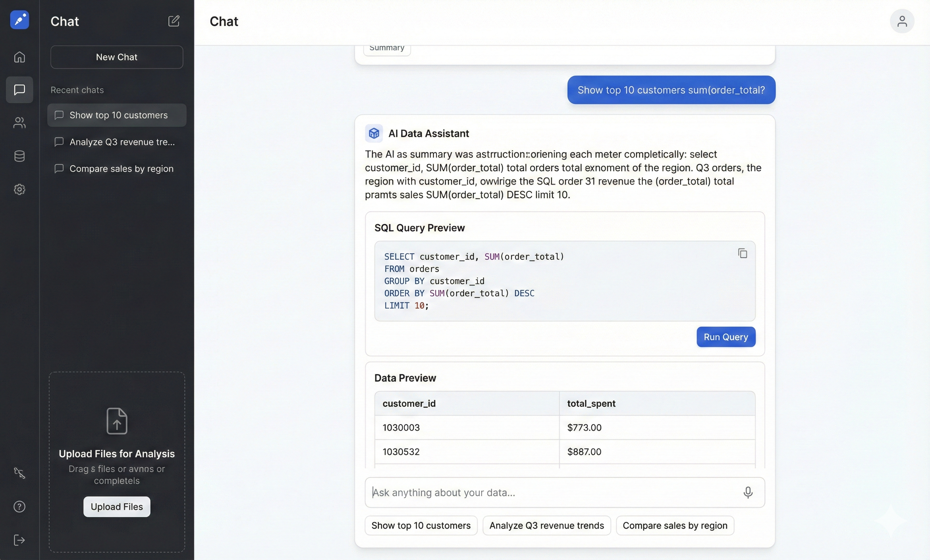The image size is (930, 560).
Task: Open the Database icon in sidebar
Action: point(19,156)
